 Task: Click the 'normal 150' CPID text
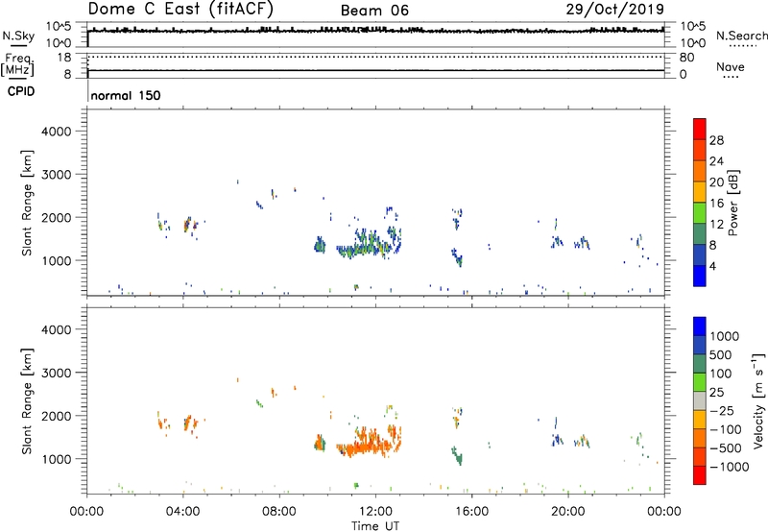126,95
